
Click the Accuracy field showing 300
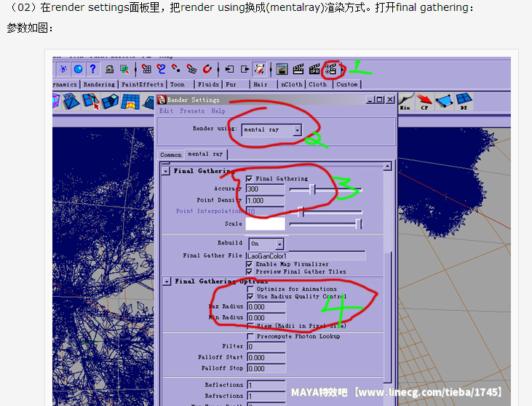point(266,189)
